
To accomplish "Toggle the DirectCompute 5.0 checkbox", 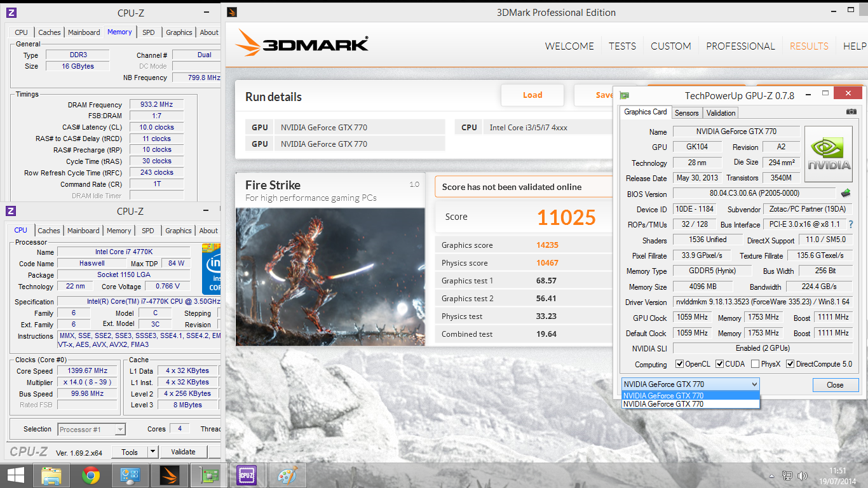I will (x=790, y=364).
